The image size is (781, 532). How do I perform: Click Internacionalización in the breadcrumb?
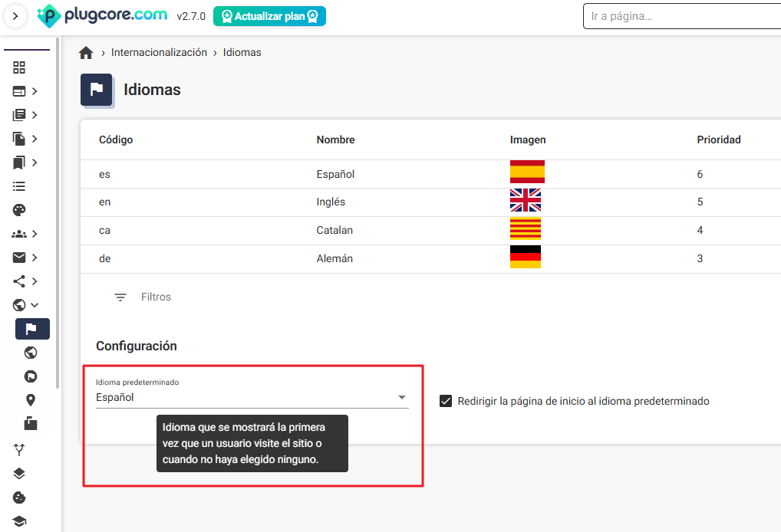click(159, 53)
